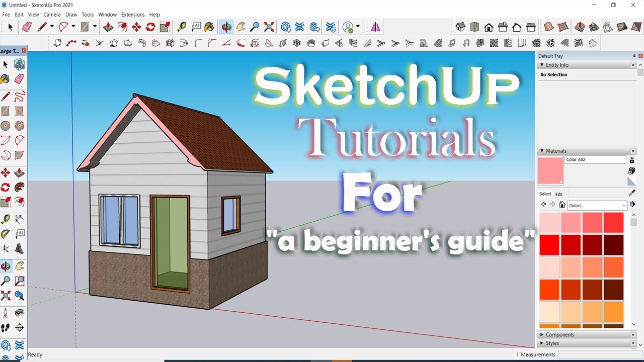Choose the Paint Bucket tool in top toolbar
This screenshot has height=362, width=644.
209,27
